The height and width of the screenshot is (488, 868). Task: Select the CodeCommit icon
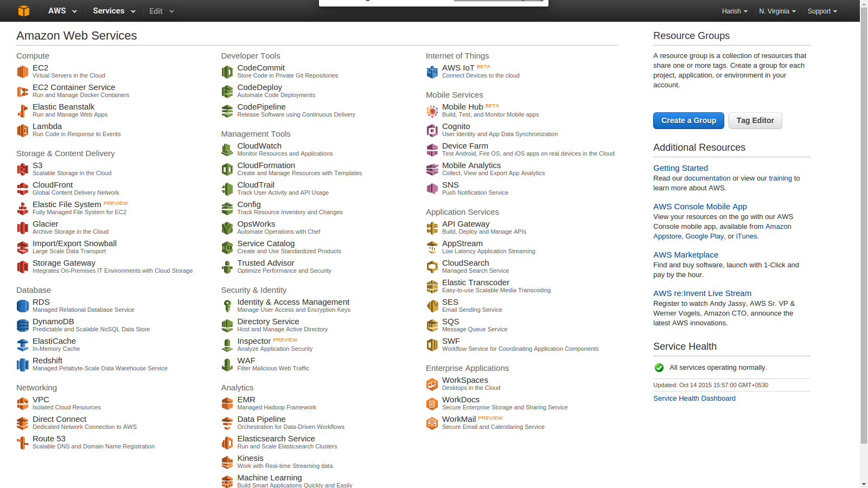click(x=227, y=72)
